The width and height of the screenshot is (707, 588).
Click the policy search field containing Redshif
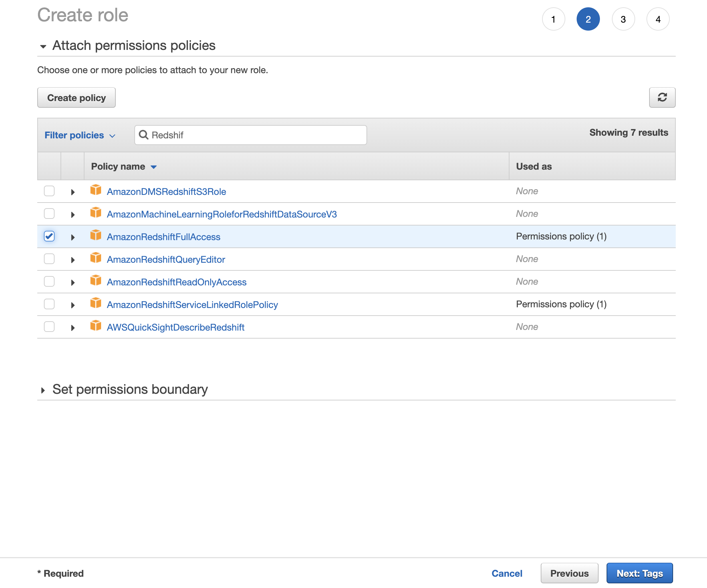click(250, 135)
